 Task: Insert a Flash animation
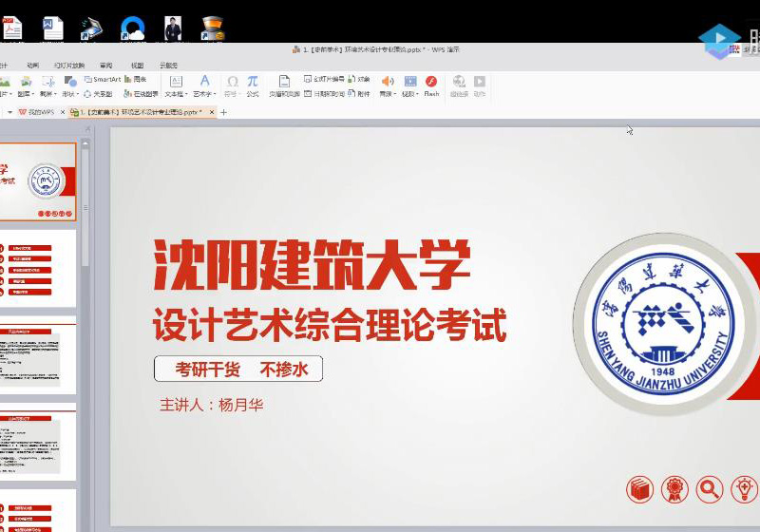click(431, 85)
